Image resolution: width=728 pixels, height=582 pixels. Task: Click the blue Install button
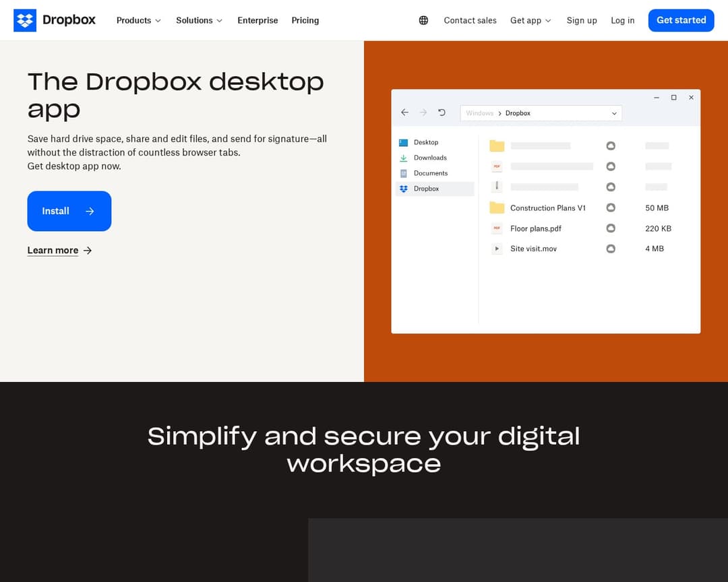[69, 211]
